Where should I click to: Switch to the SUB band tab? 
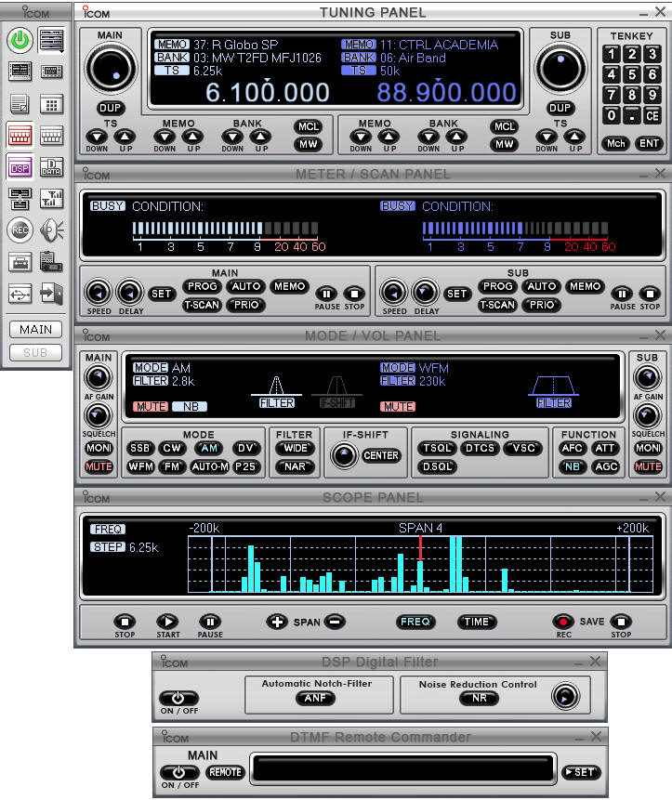pyautogui.click(x=35, y=352)
